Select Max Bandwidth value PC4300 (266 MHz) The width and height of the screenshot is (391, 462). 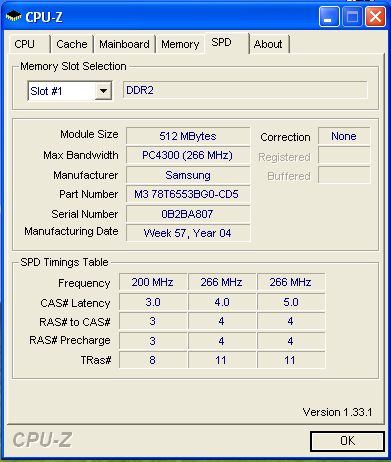tap(188, 155)
